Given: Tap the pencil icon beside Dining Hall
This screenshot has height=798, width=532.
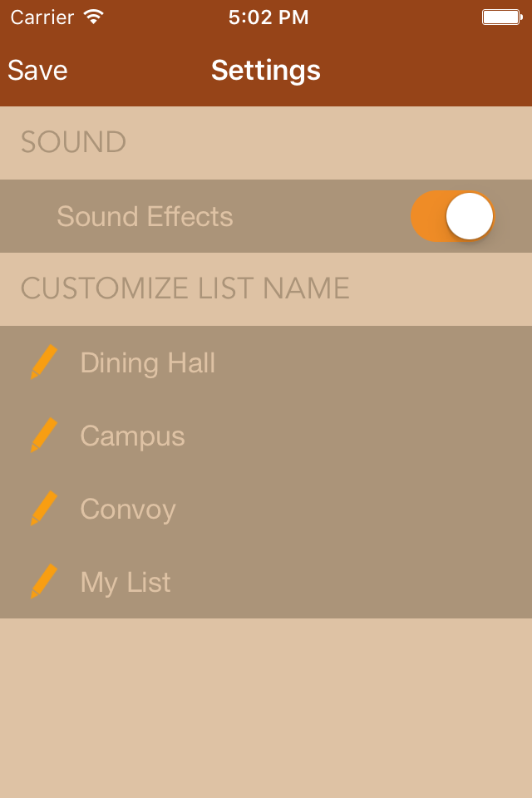Looking at the screenshot, I should [44, 362].
